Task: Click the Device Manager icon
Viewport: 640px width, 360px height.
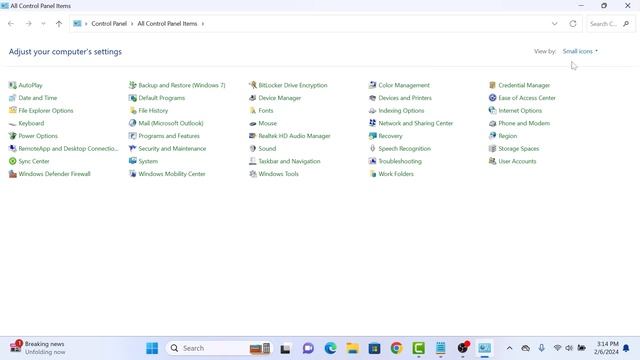Action: [253, 98]
